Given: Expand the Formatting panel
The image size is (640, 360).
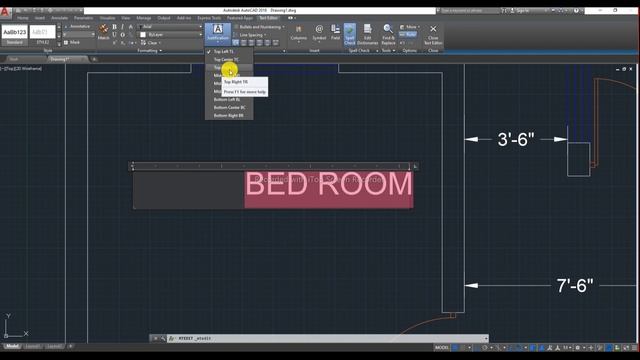Looking at the screenshot, I should 150,51.
